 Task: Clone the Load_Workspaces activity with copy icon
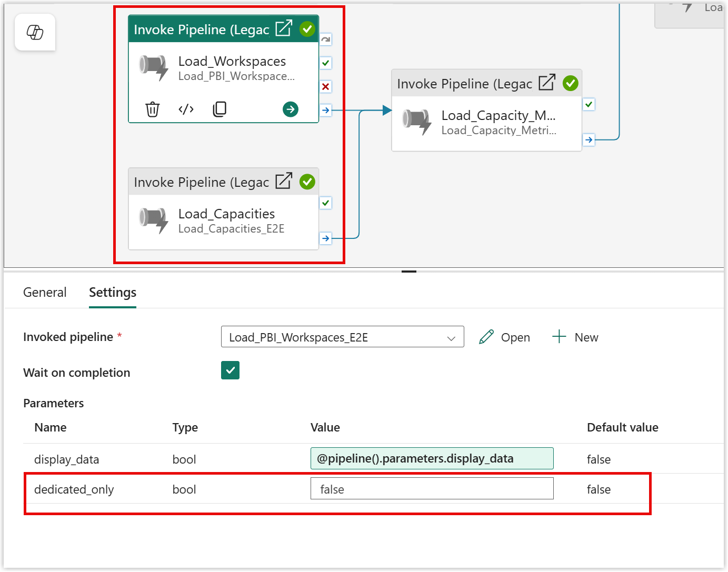220,109
